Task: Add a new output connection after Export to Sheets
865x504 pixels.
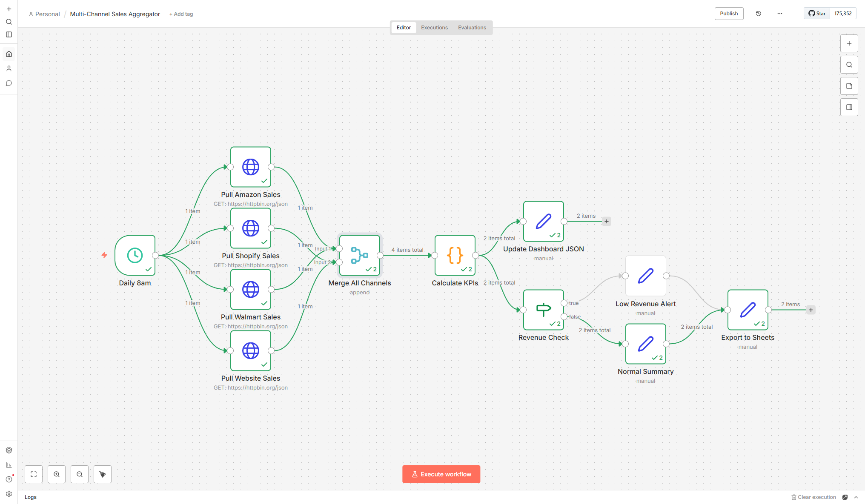Action: coord(811,310)
